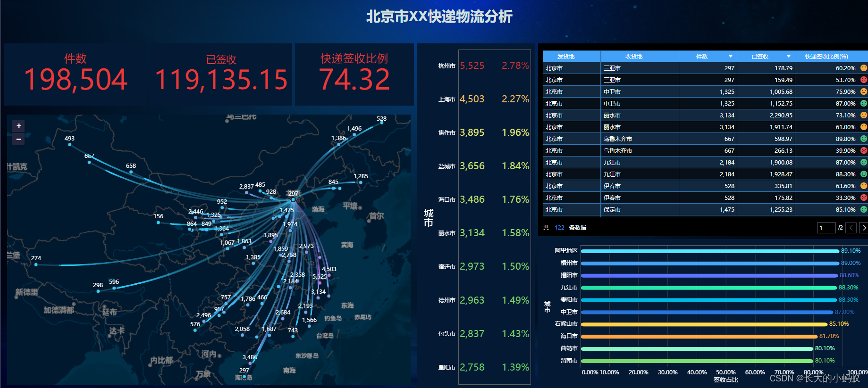Click the smiley icon on 中卫市 87.00% row
The width and height of the screenshot is (868, 388).
[863, 103]
